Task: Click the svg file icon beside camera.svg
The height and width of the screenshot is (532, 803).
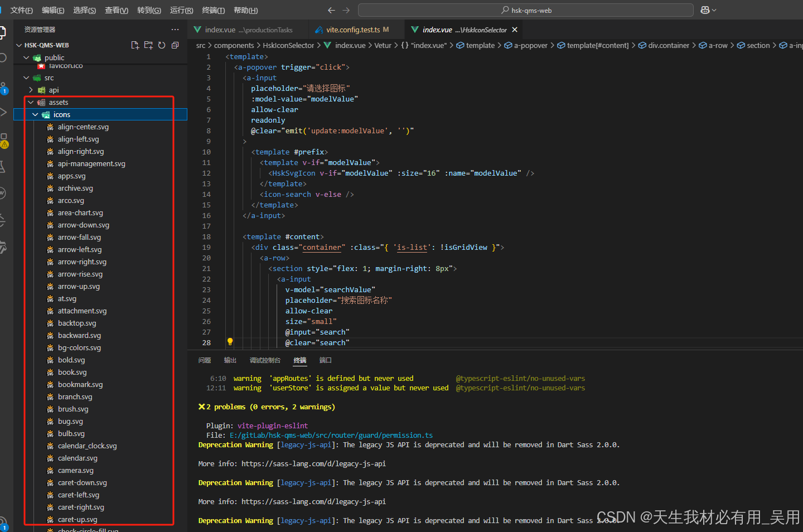Action: (50, 471)
